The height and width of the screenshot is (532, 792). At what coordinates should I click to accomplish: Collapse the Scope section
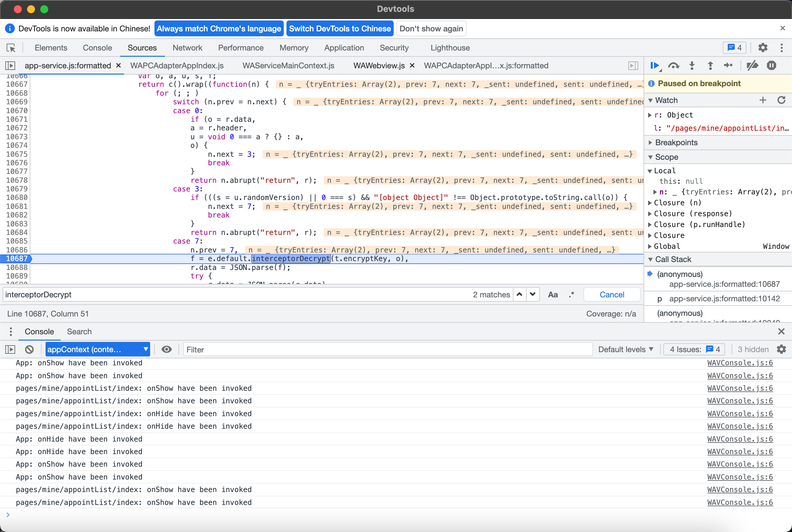click(x=650, y=157)
